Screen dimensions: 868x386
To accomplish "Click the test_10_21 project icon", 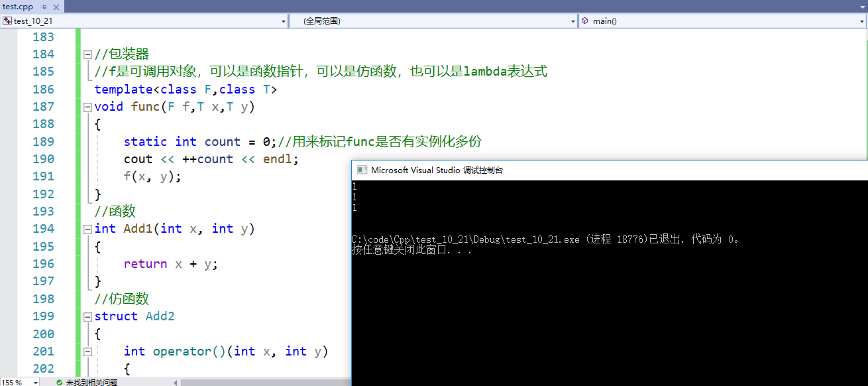I will pyautogui.click(x=7, y=21).
